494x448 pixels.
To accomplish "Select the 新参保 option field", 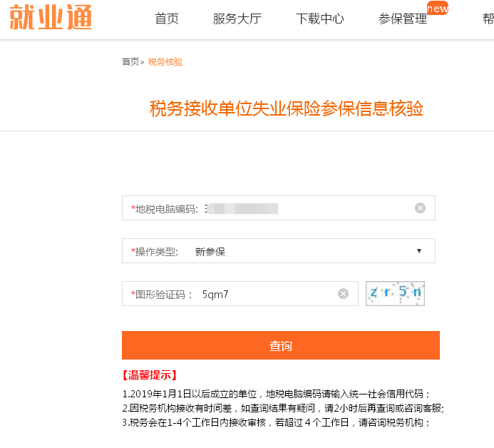I will (x=279, y=251).
